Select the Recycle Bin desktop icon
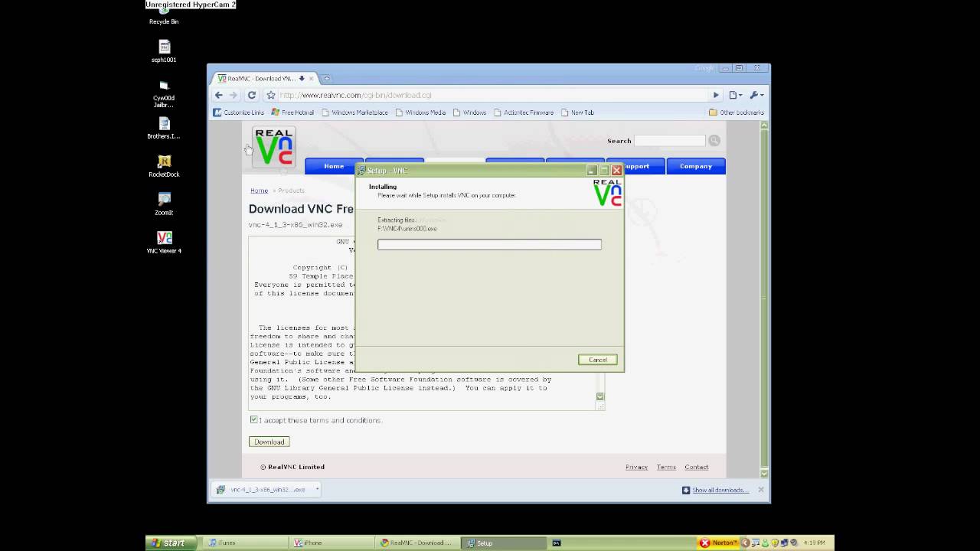This screenshot has width=980, height=551. pyautogui.click(x=164, y=16)
